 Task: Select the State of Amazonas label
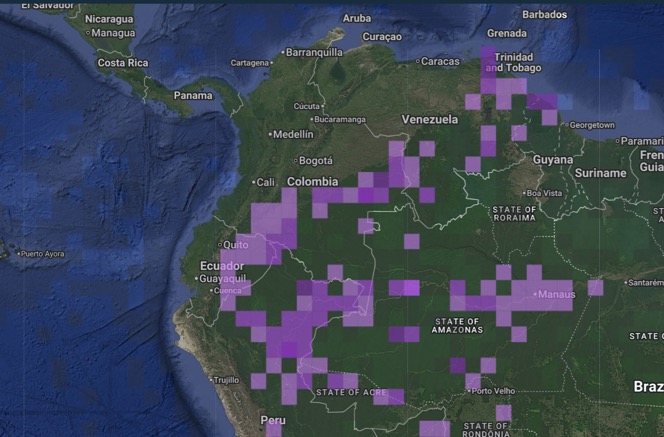457,326
